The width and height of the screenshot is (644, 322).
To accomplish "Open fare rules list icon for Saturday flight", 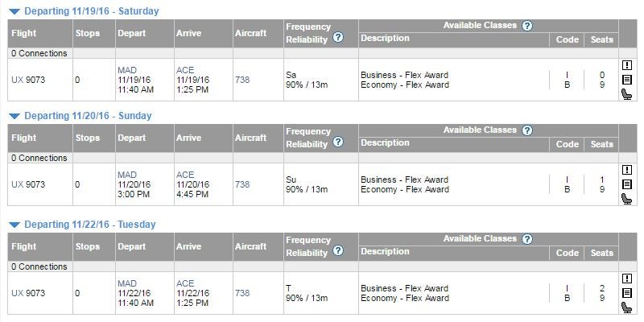I will pyautogui.click(x=627, y=80).
